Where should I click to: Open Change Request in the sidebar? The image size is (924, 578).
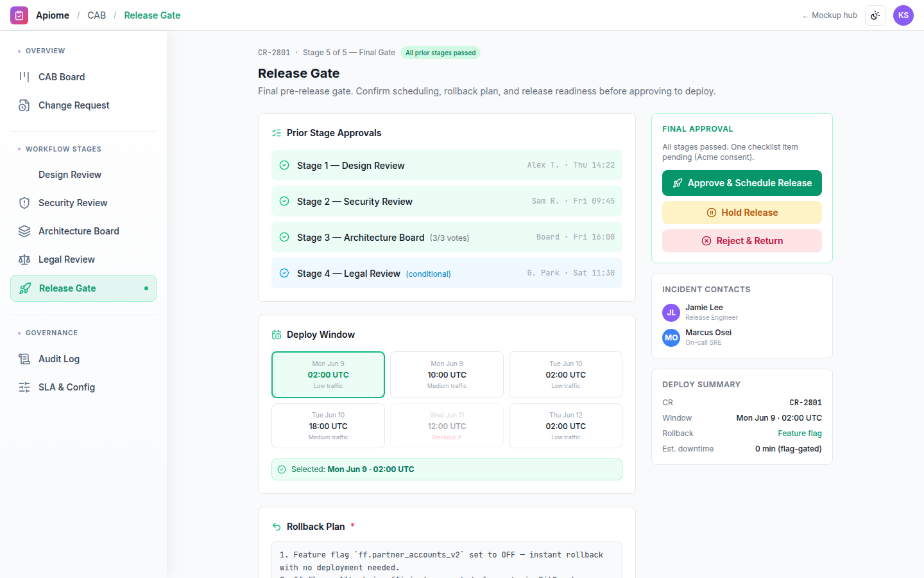click(x=83, y=105)
